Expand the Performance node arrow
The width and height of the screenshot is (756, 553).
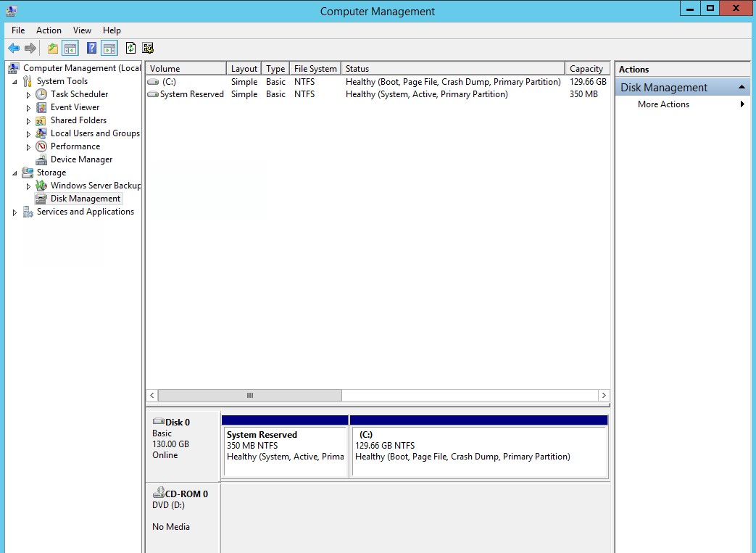click(x=28, y=146)
